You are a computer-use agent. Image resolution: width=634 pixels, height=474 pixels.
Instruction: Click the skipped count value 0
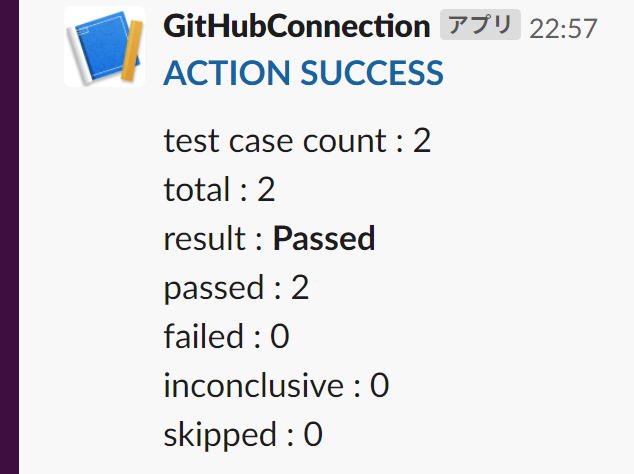coord(313,435)
